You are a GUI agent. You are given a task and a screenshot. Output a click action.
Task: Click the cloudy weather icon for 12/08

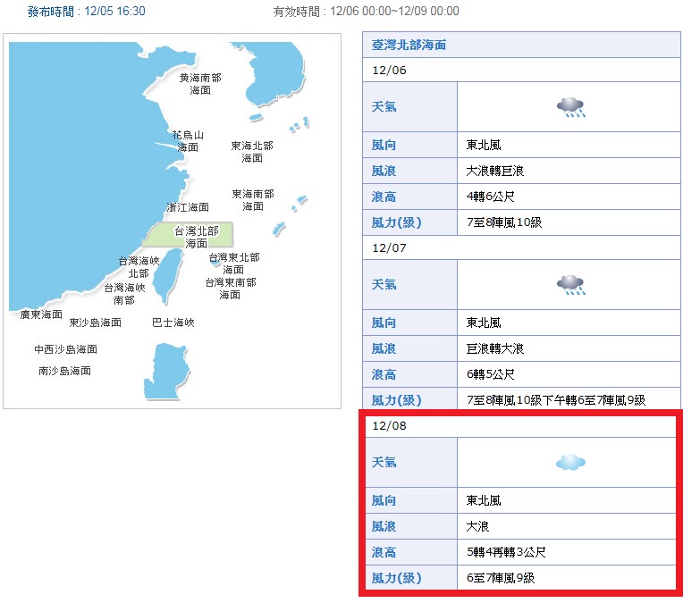570,463
